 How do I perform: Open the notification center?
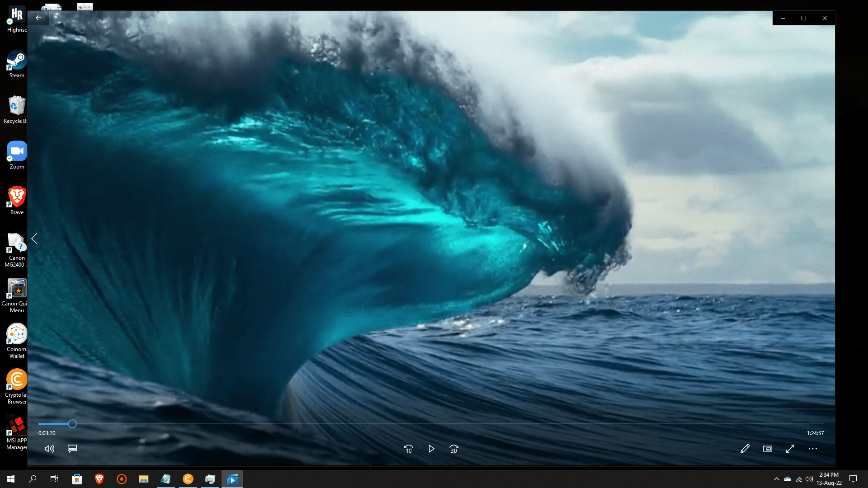pos(853,479)
